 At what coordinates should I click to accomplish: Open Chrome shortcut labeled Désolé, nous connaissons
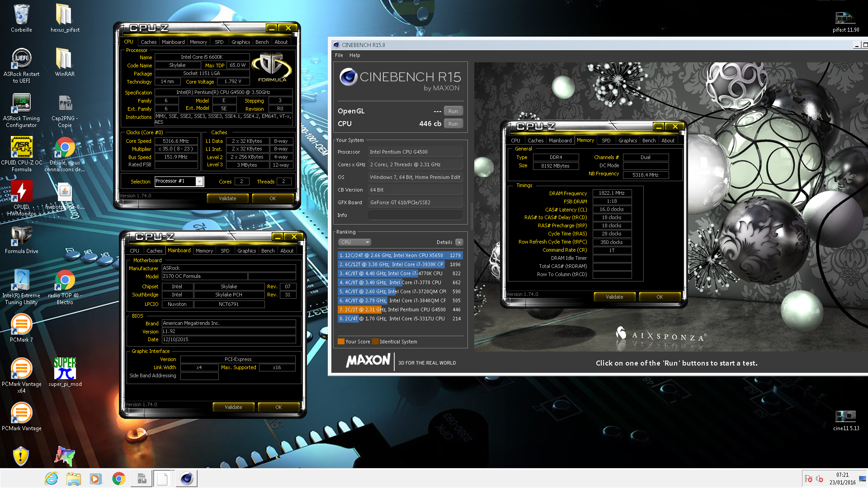click(65, 154)
